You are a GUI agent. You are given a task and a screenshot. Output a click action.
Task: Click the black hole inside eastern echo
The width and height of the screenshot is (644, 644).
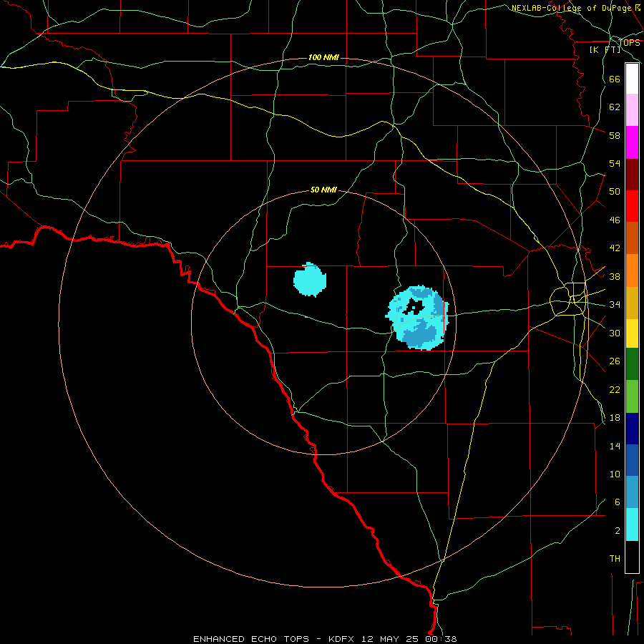click(413, 307)
